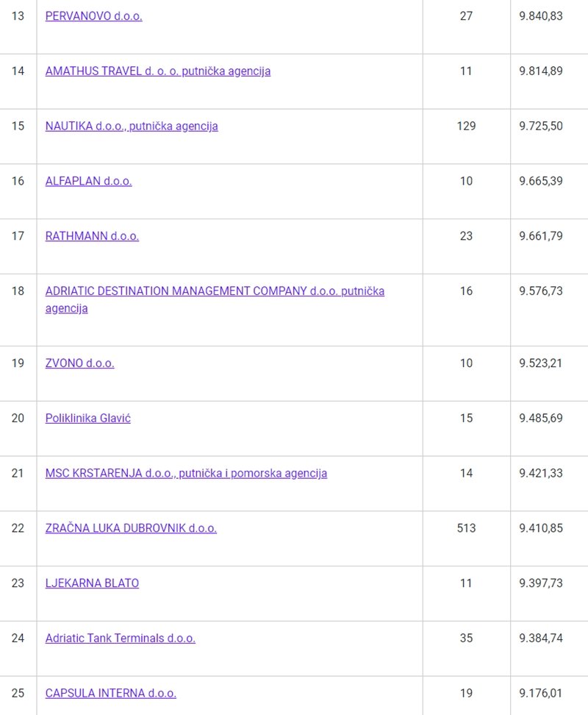Click rank number 18 cell
The height and width of the screenshot is (715, 588).
18,291
